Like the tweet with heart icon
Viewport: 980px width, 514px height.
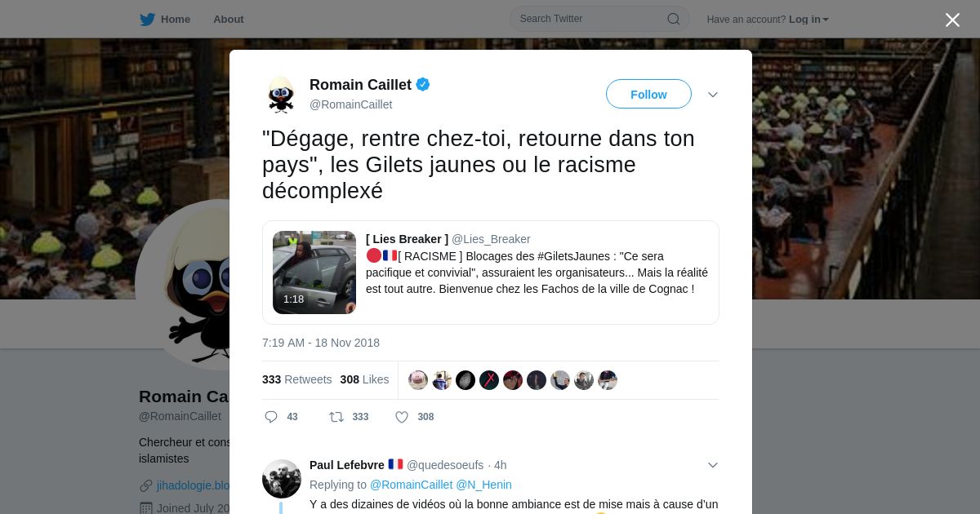point(402,417)
